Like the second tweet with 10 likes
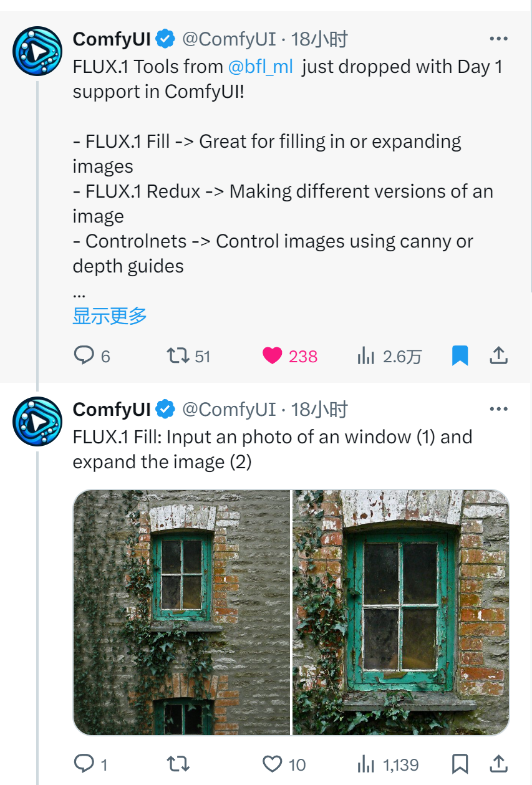Screen dimensions: 532x785 272,764
